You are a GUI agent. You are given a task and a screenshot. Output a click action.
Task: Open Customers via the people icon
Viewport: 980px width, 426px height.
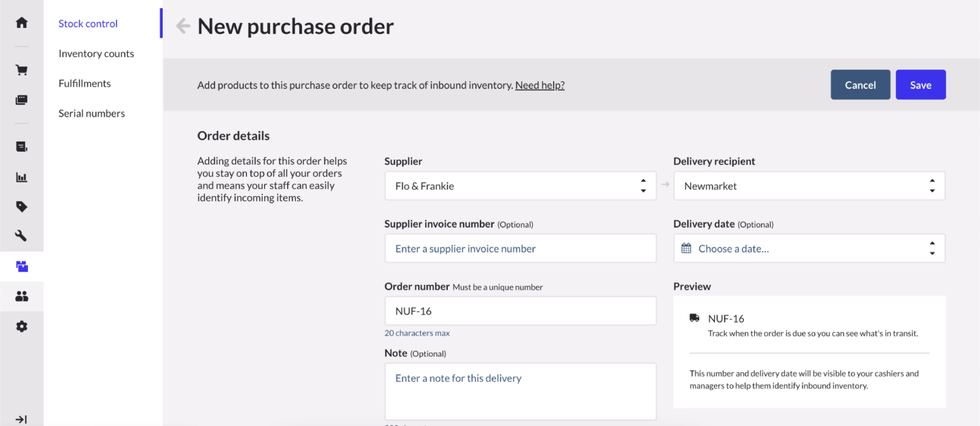tap(21, 296)
